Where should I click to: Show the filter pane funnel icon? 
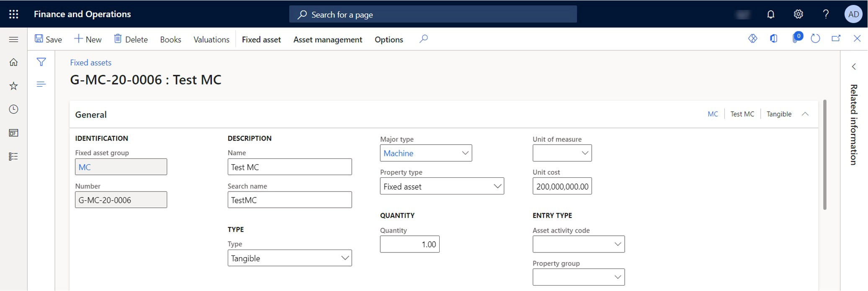[x=41, y=62]
